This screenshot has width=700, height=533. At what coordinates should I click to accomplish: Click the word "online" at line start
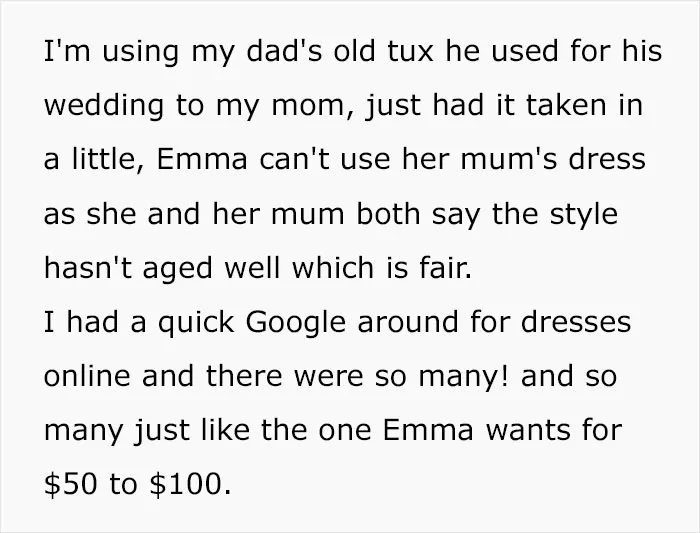coord(87,375)
